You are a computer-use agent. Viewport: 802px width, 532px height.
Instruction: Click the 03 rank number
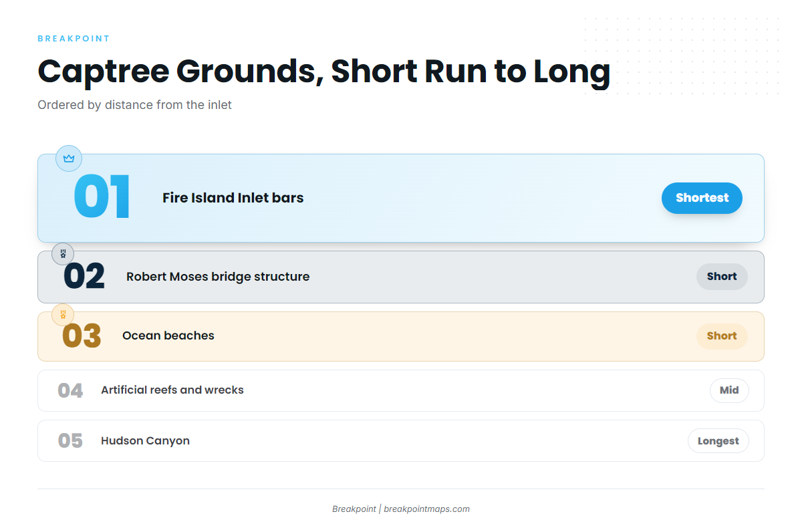click(x=82, y=336)
